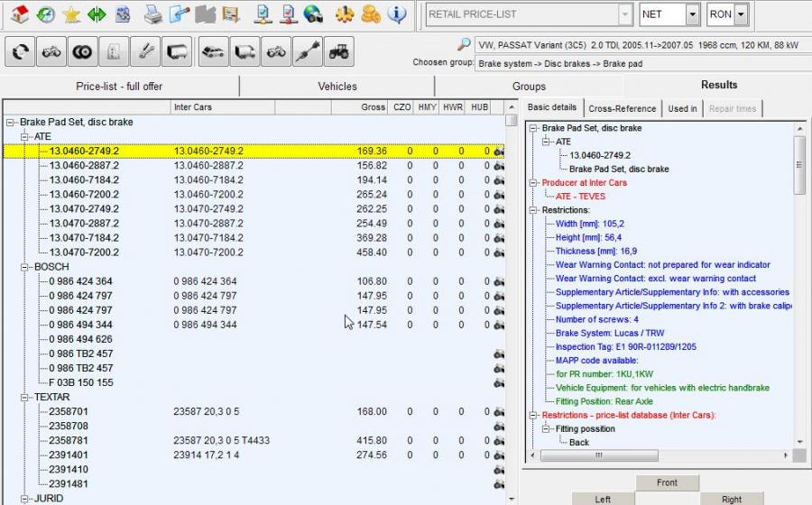This screenshot has height=505, width=812.
Task: Click the globe with camera icon
Action: tap(313, 14)
